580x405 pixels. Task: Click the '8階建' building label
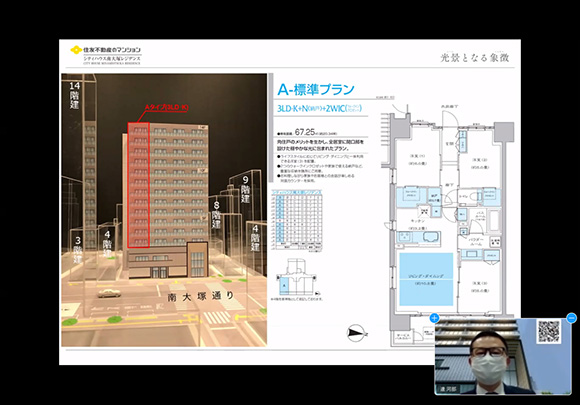pyautogui.click(x=216, y=215)
